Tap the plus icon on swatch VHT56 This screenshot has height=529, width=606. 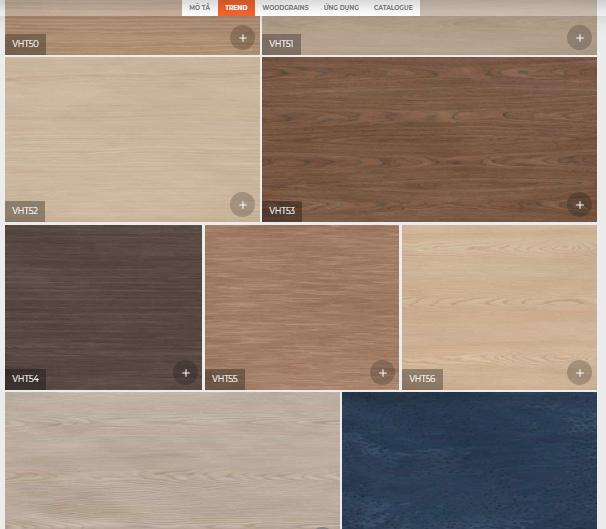(579, 373)
